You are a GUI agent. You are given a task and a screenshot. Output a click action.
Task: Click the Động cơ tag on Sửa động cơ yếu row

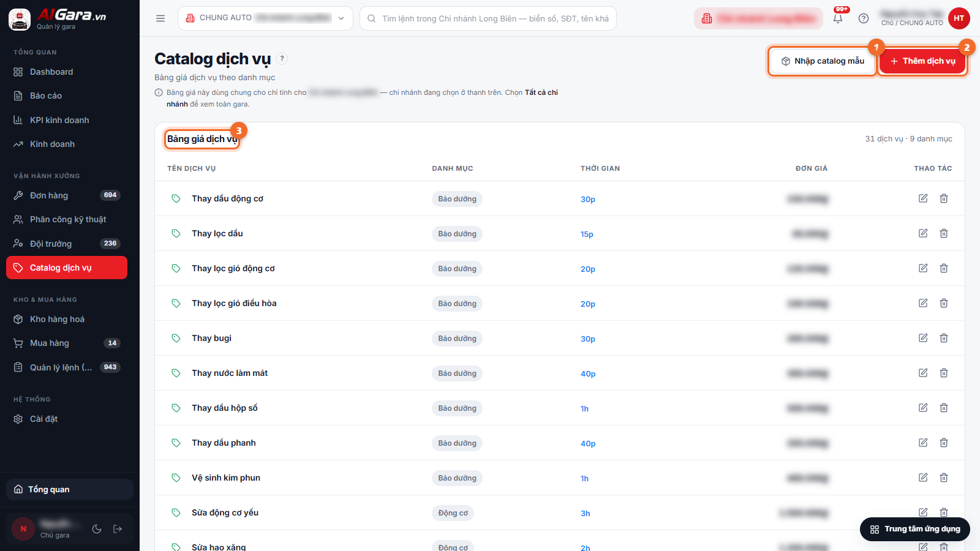453,513
